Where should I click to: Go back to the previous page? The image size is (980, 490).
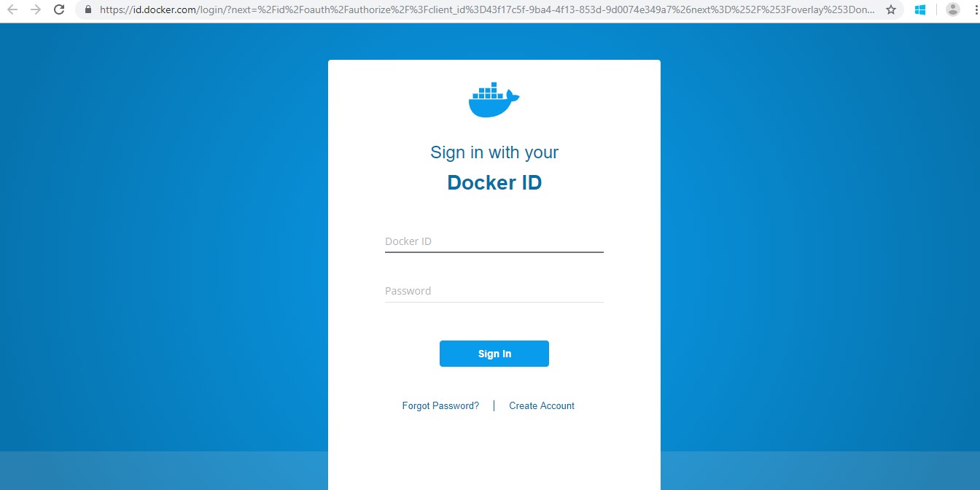(x=12, y=9)
